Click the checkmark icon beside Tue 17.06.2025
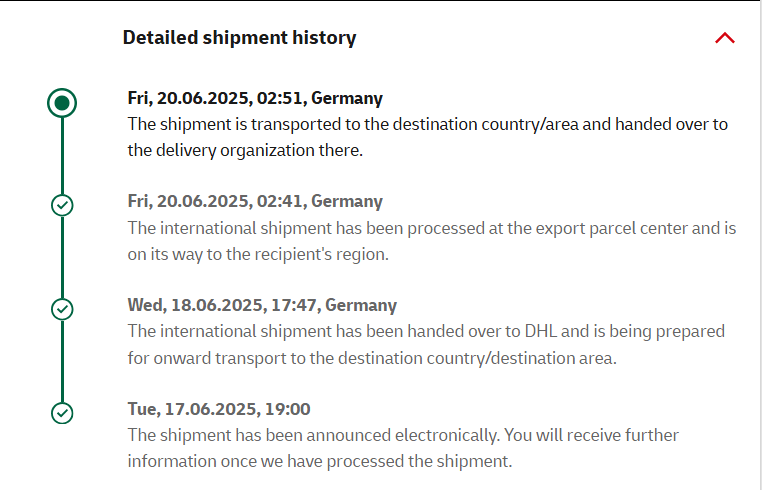 (x=62, y=413)
